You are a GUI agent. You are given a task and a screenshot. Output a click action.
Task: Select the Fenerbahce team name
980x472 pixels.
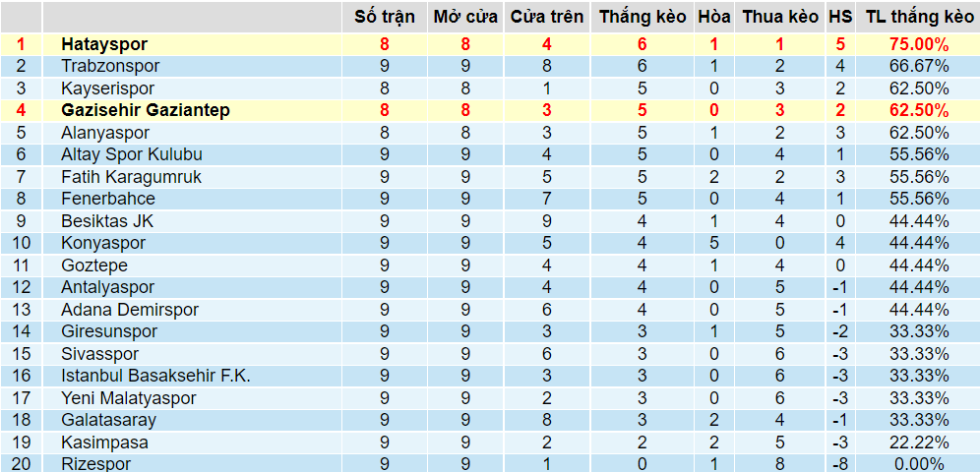click(108, 199)
